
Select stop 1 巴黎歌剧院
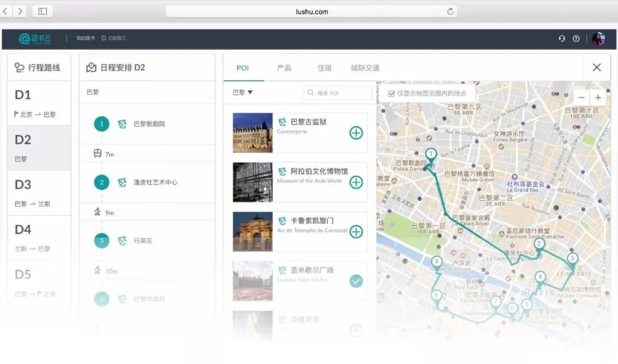pyautogui.click(x=147, y=124)
